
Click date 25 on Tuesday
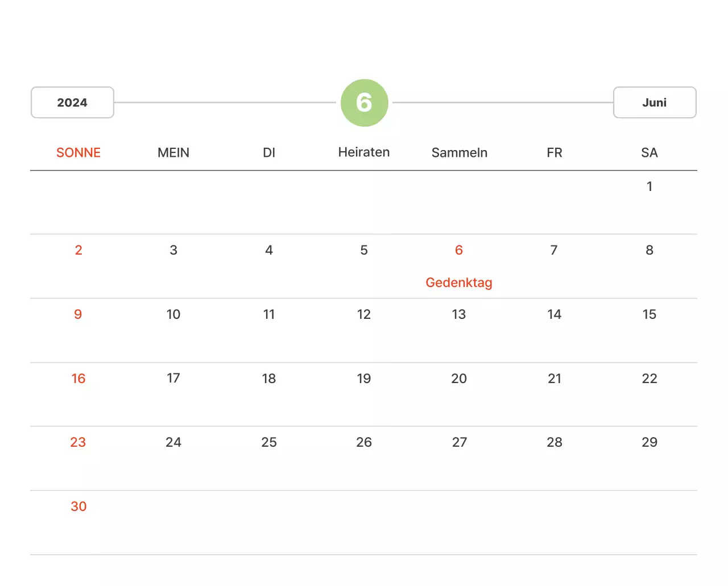[x=269, y=442]
